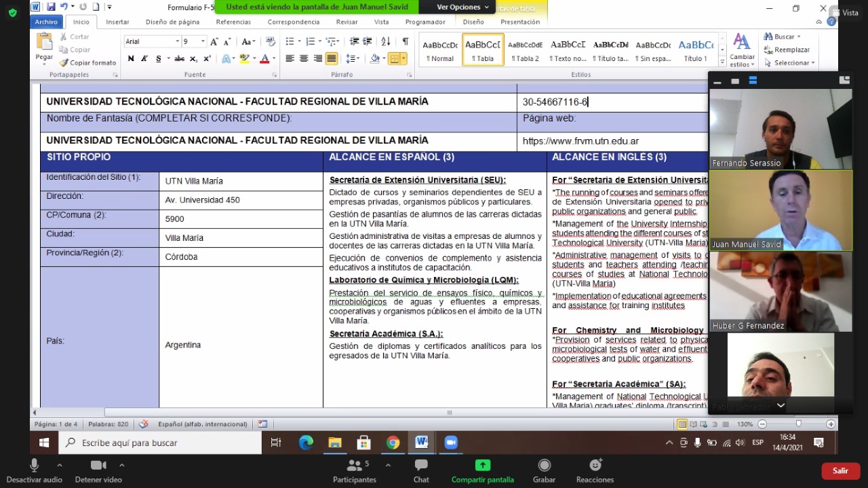Screen dimensions: 868x488
Task: Open the Zoom Ver Opciones menu
Action: click(x=462, y=7)
